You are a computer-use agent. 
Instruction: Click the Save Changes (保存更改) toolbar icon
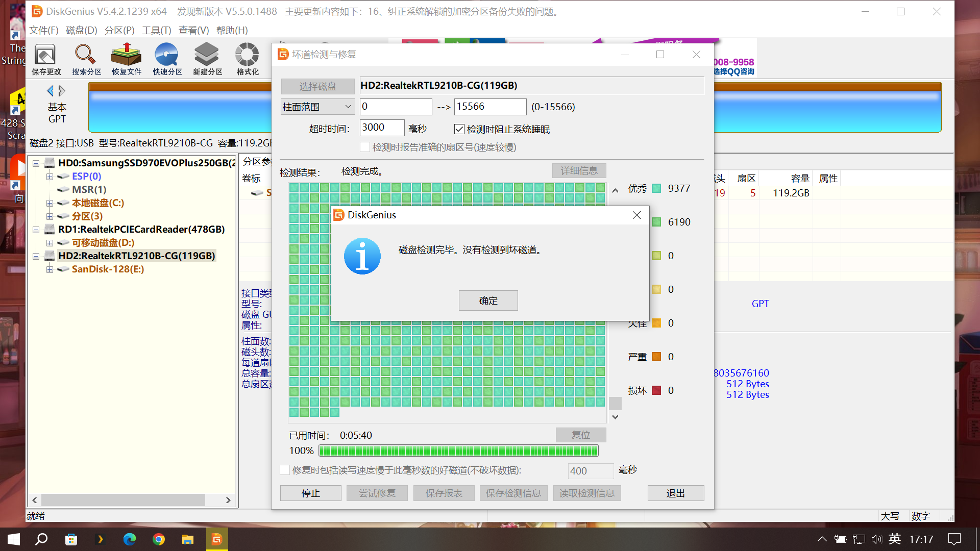[46, 59]
